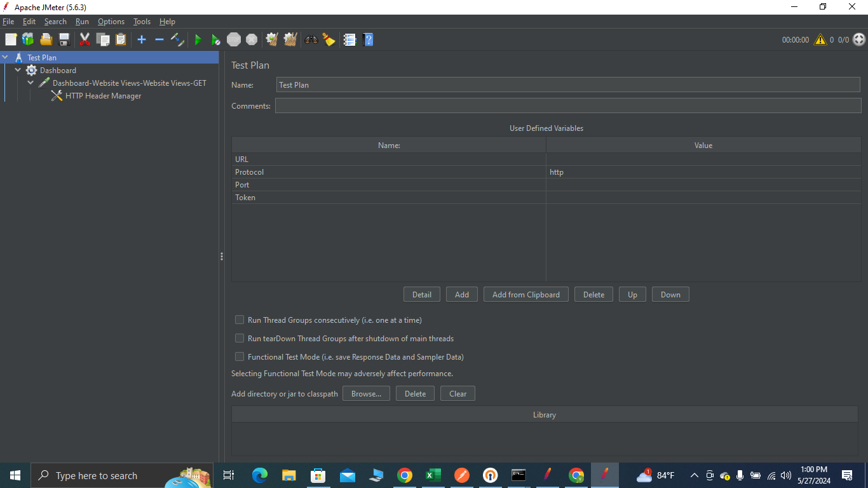Screen dimensions: 868x488
Task: Collapse the Test Plan tree node
Action: coord(6,57)
